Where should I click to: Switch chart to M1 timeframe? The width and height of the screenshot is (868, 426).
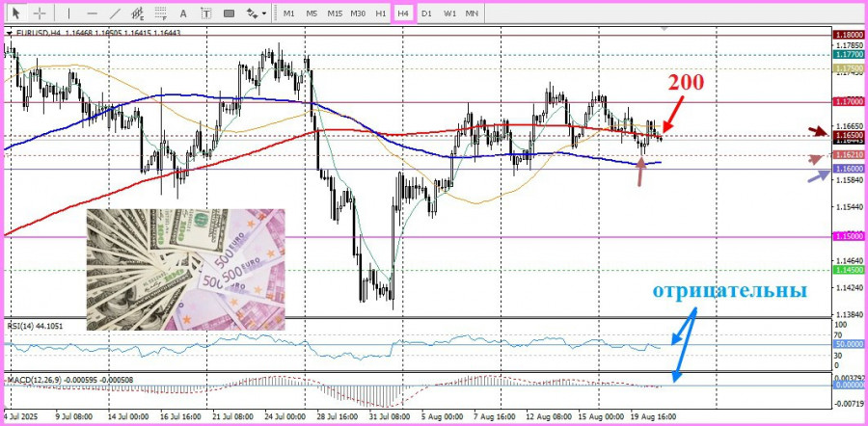[x=289, y=13]
